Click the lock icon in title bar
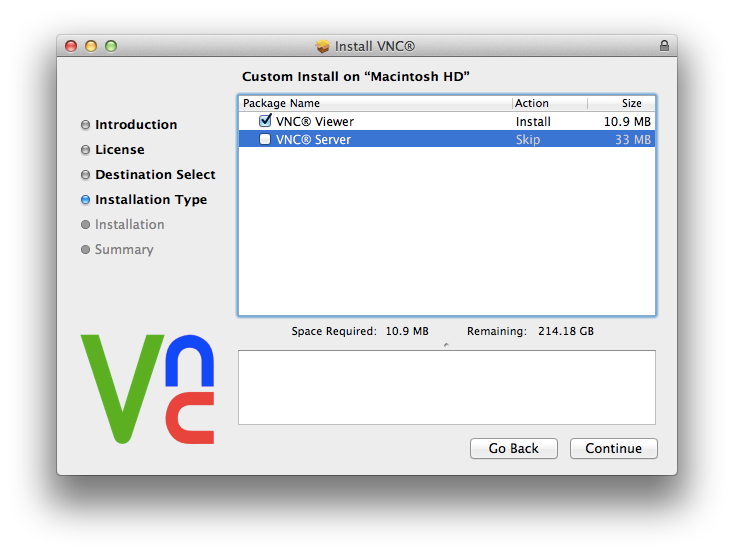The height and width of the screenshot is (554, 734). pyautogui.click(x=664, y=45)
